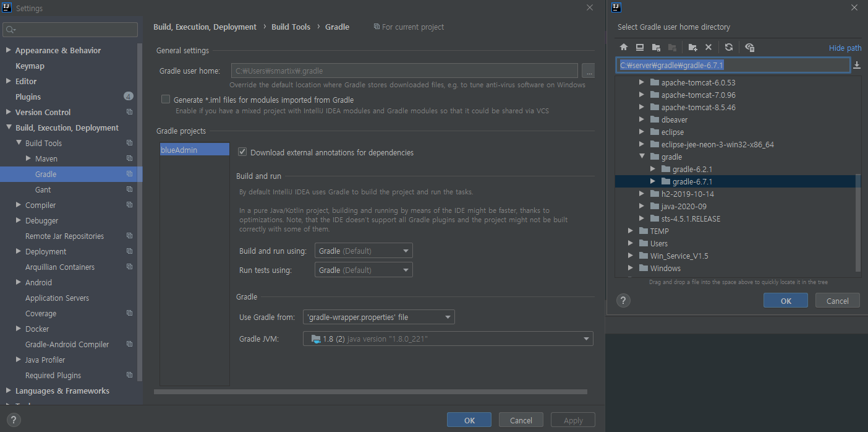Click the gradle-6.7.1 folder icon
The width and height of the screenshot is (868, 432).
tap(666, 181)
